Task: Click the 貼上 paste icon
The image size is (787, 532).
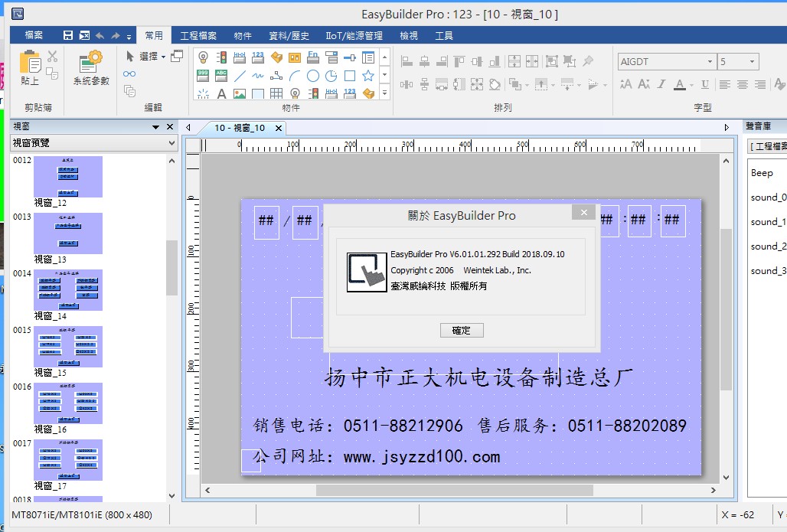Action: click(x=30, y=67)
